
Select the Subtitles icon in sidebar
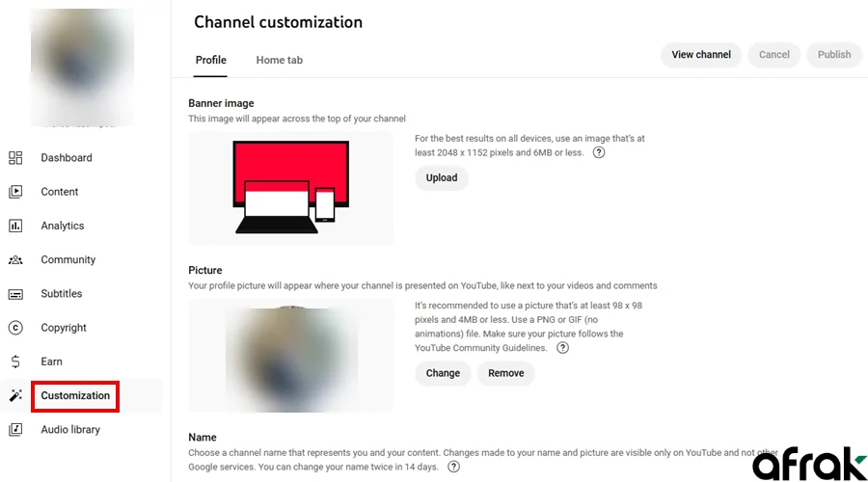15,294
